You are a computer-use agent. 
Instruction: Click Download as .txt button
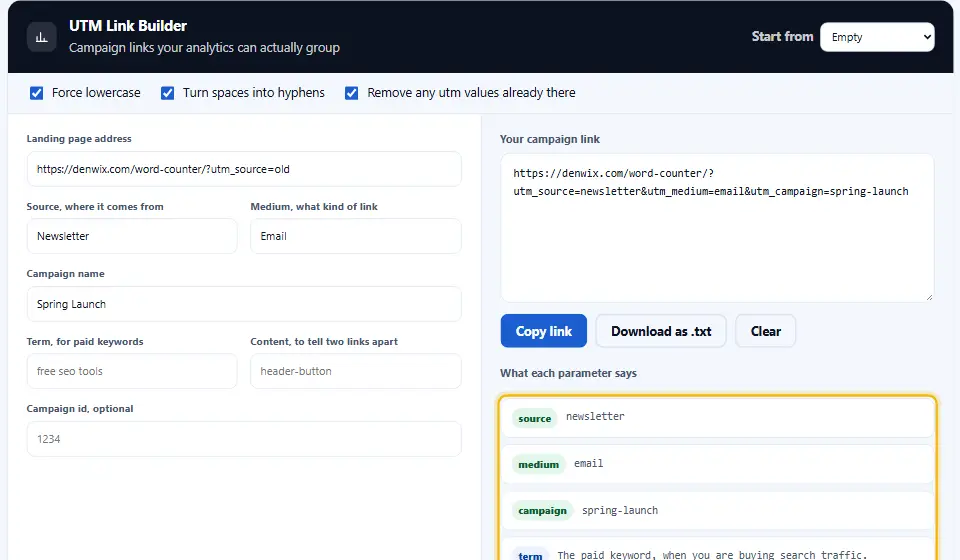tap(661, 331)
